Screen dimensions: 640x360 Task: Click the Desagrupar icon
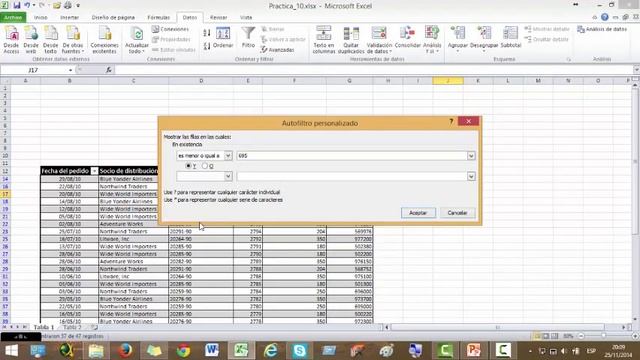click(484, 38)
